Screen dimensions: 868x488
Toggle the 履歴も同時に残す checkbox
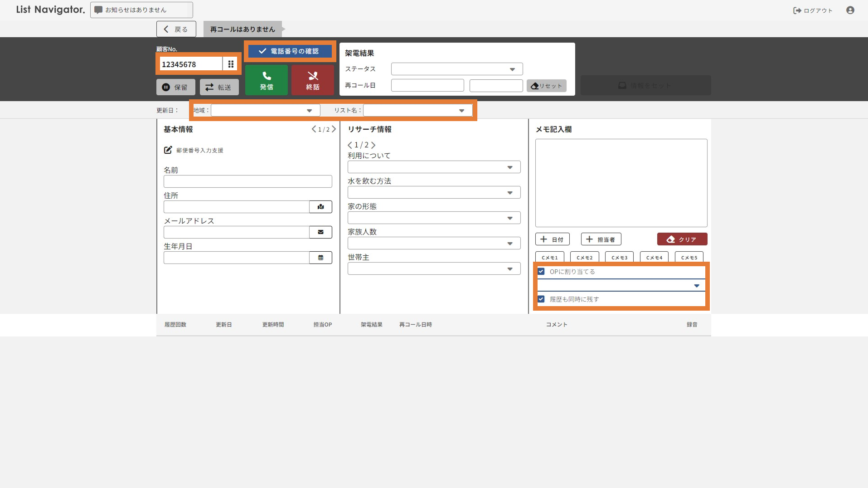click(x=541, y=299)
